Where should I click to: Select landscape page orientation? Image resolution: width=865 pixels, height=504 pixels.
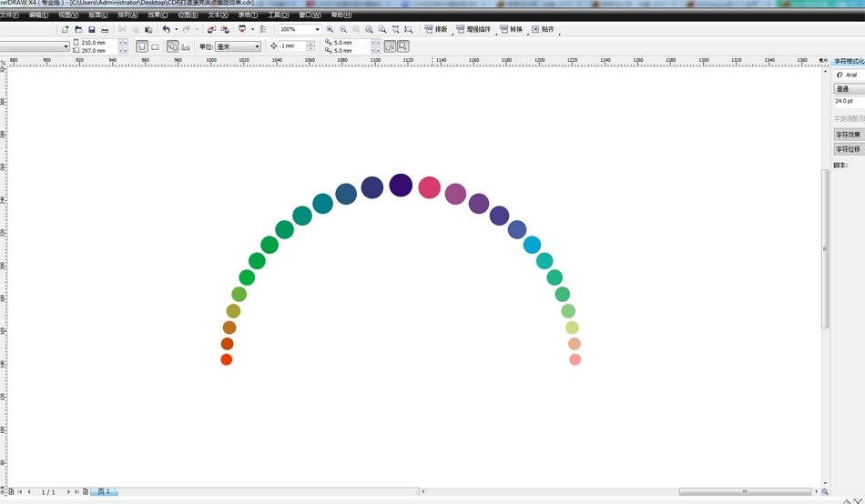tap(155, 46)
